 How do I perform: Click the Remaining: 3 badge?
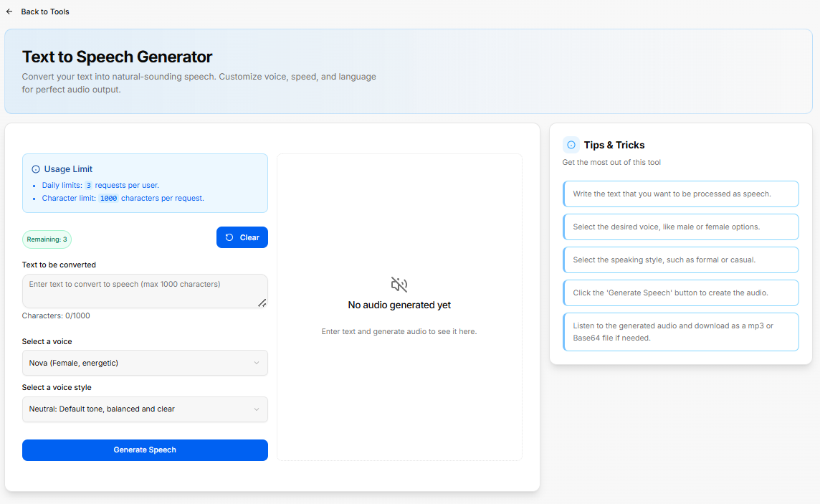click(x=47, y=239)
